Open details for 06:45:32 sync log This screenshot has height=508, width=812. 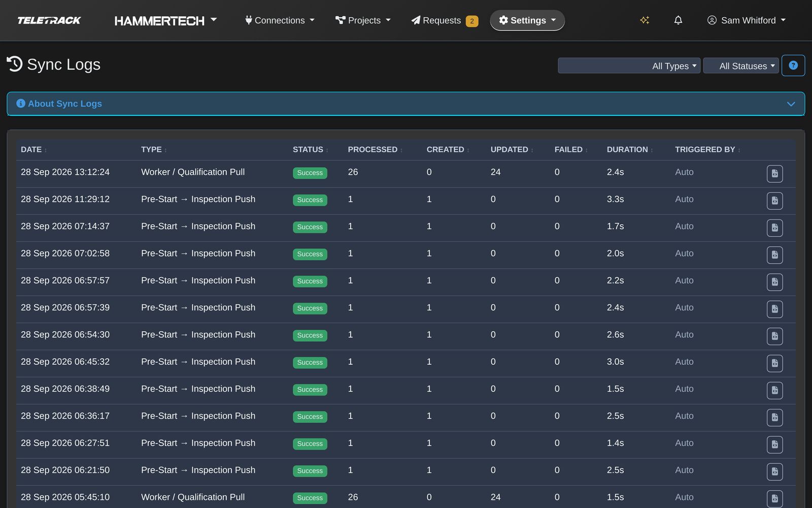coord(774,363)
